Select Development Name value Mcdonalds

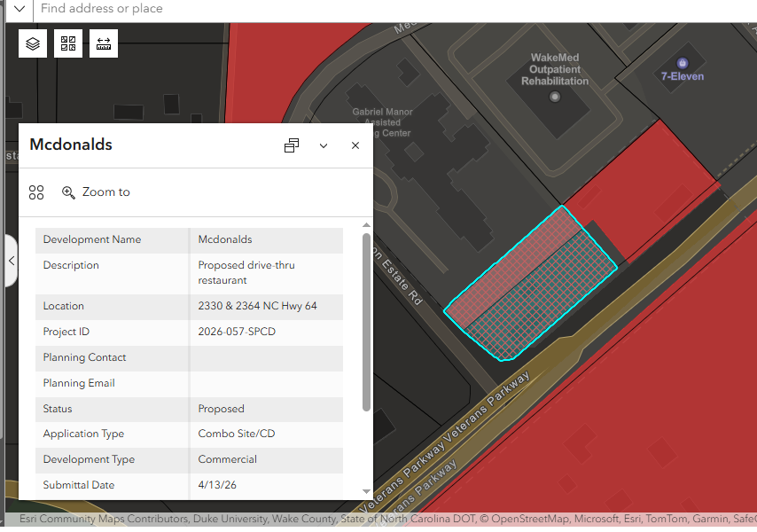[x=225, y=239]
